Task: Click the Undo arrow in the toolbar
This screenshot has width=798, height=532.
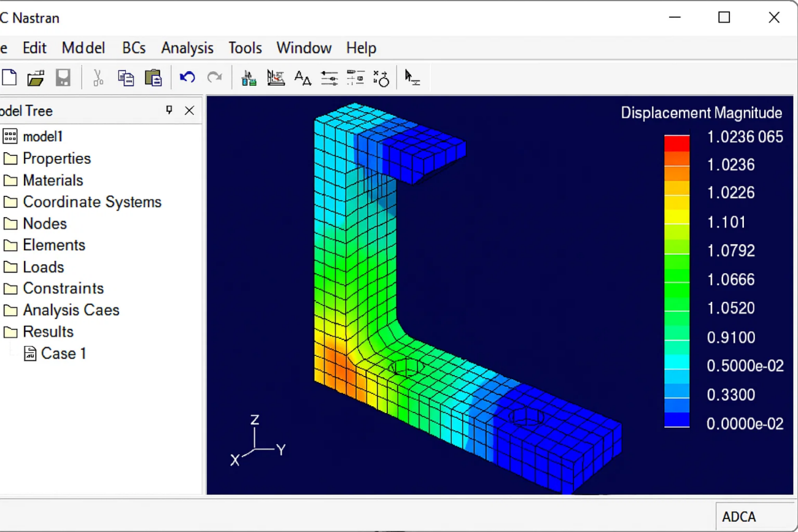Action: (187, 78)
